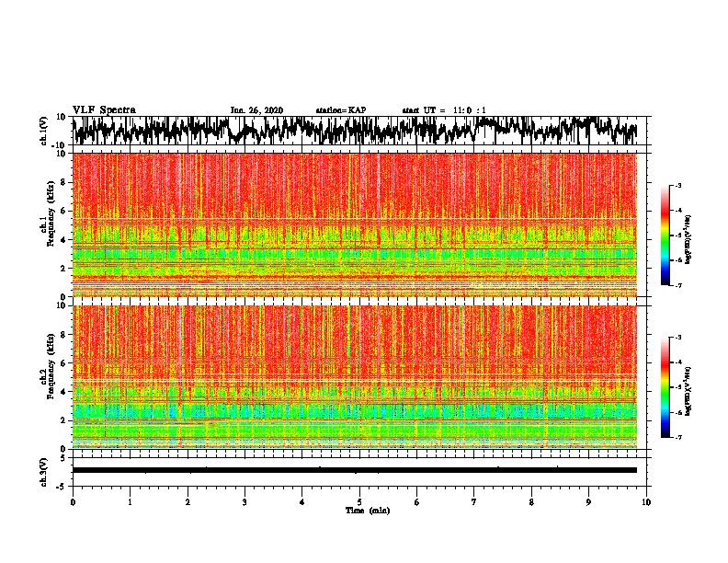728x563 pixels.
Task: Click the "ch.1(V)" vertical axis label
Action: (44, 131)
